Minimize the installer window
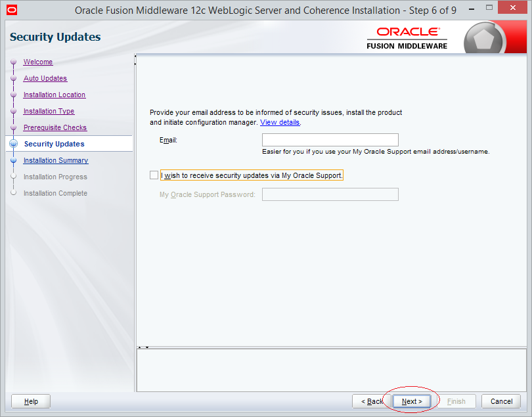Screen dimensions: 532x417 472,9
